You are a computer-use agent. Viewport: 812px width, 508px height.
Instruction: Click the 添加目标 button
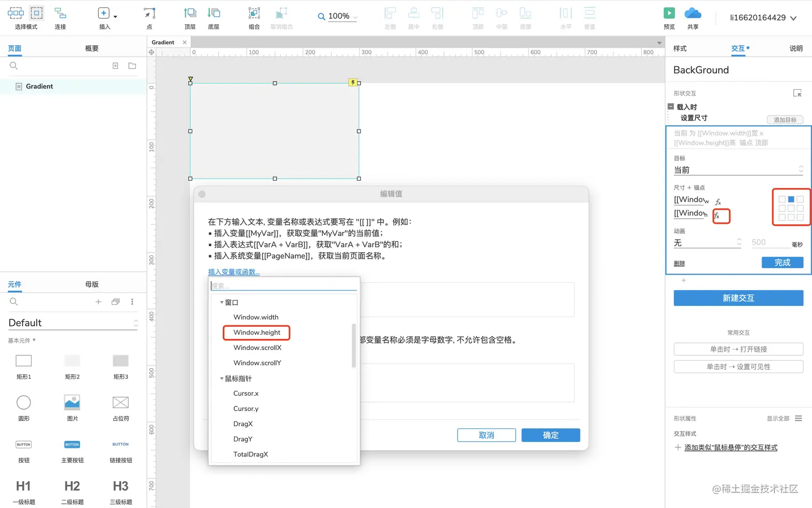(785, 120)
